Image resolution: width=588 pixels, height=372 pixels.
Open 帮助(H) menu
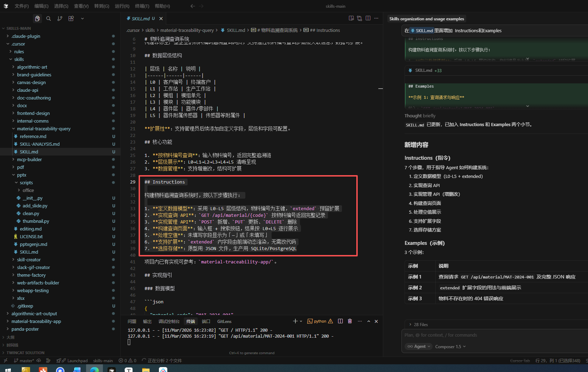click(x=162, y=6)
